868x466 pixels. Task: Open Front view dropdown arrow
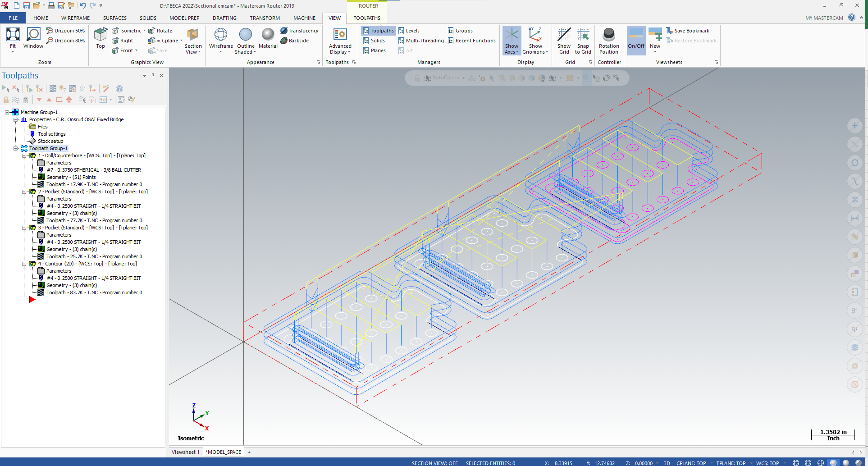(136, 50)
